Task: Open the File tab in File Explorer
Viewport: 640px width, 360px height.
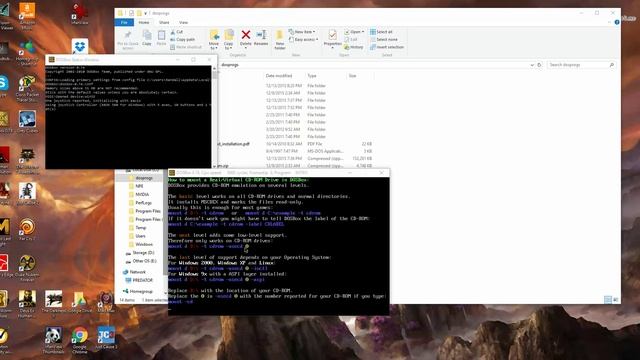Action: click(x=124, y=22)
